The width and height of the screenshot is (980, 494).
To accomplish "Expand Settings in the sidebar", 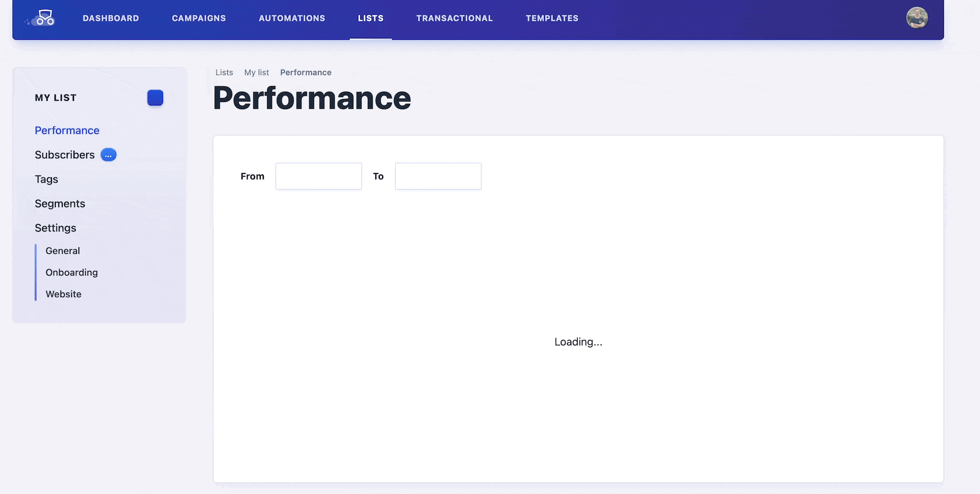I will point(55,228).
